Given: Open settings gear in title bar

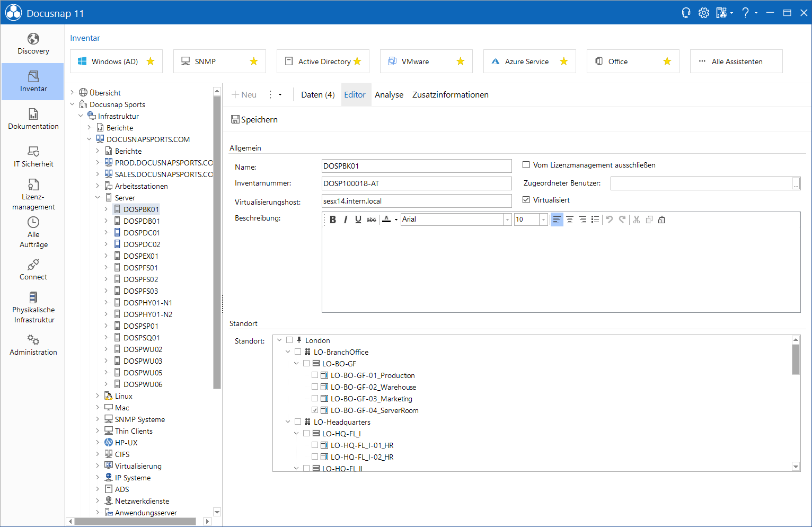Looking at the screenshot, I should tap(703, 13).
